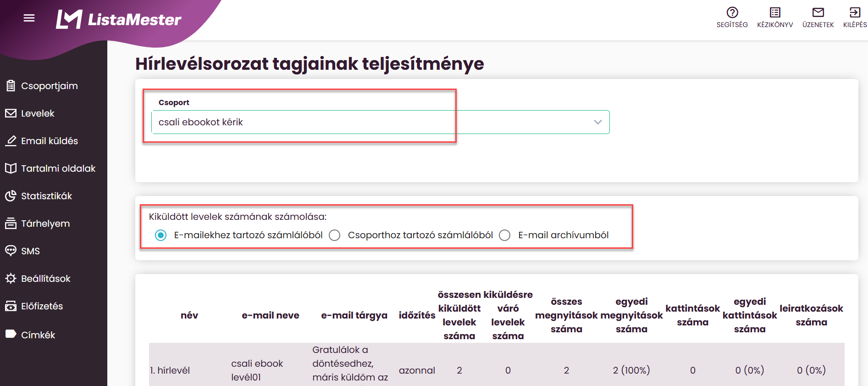The width and height of the screenshot is (868, 386).
Task: Click the 'e-mail neve' column header
Action: tap(271, 315)
